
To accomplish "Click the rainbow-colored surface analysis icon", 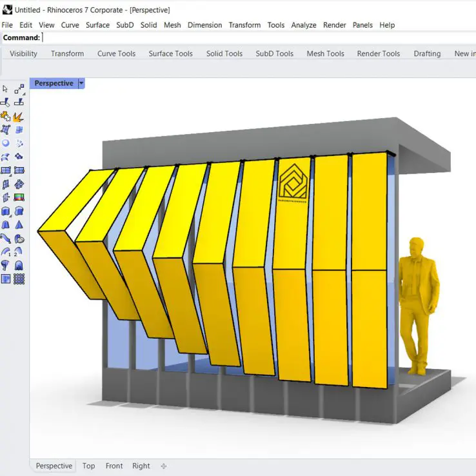I will click(x=19, y=197).
